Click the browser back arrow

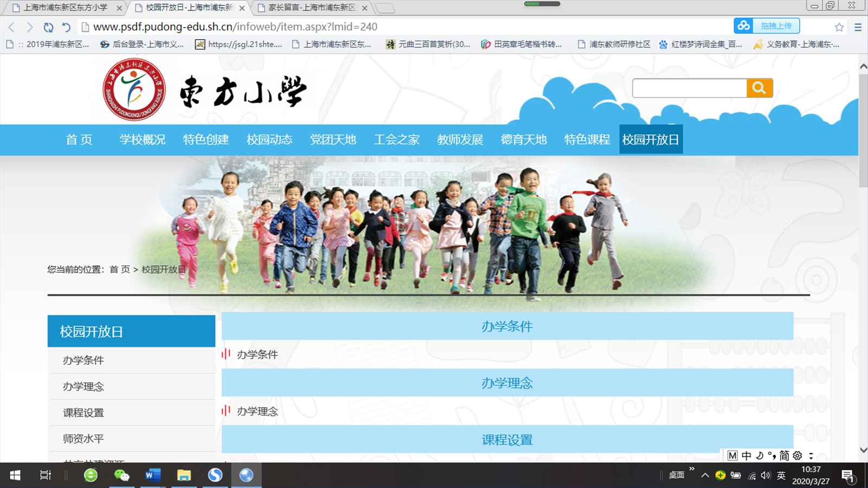tap(11, 27)
